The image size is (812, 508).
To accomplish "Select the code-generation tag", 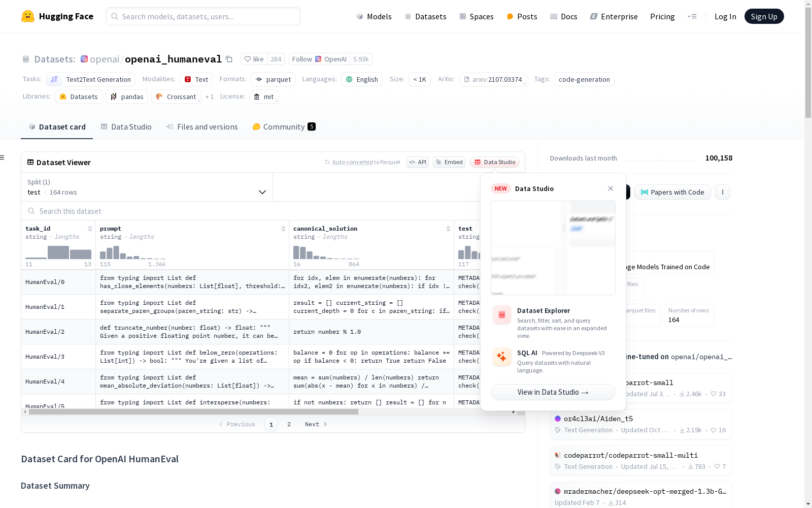I will point(584,79).
